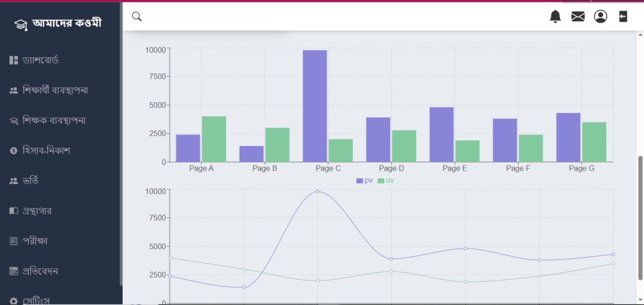Screen dimensions: 644x305
Task: Click the logout icon in header
Action: click(623, 17)
